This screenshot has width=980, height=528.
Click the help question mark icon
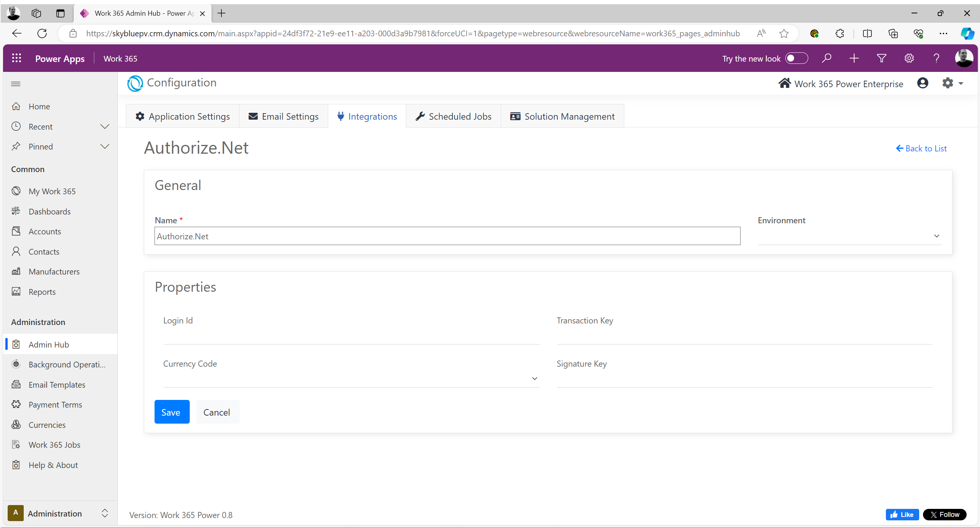point(936,58)
